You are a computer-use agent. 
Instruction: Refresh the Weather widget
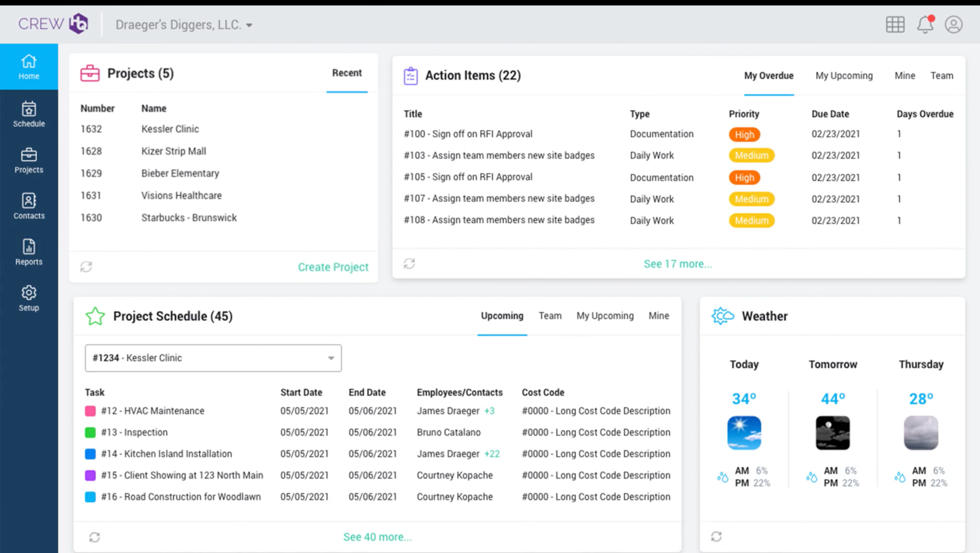click(x=717, y=537)
